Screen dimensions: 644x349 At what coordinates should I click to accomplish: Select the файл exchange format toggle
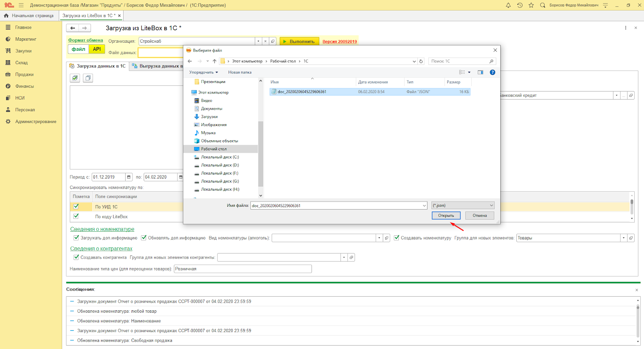point(78,49)
